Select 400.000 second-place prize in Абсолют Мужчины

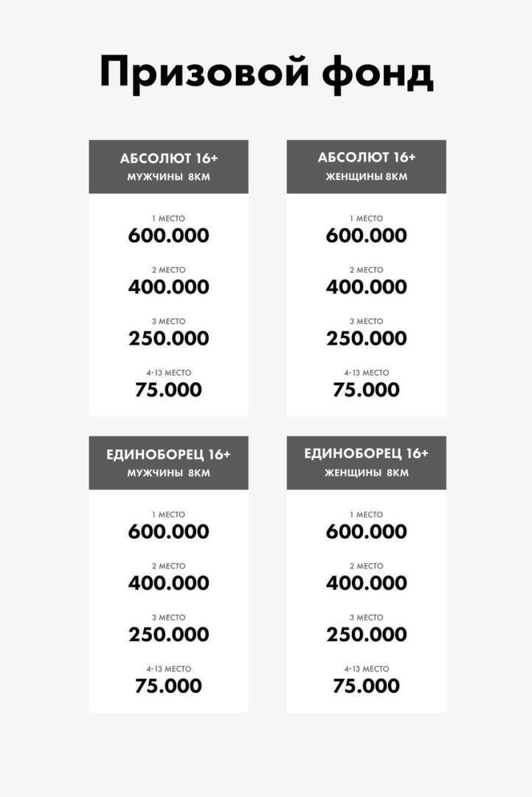coord(168,287)
